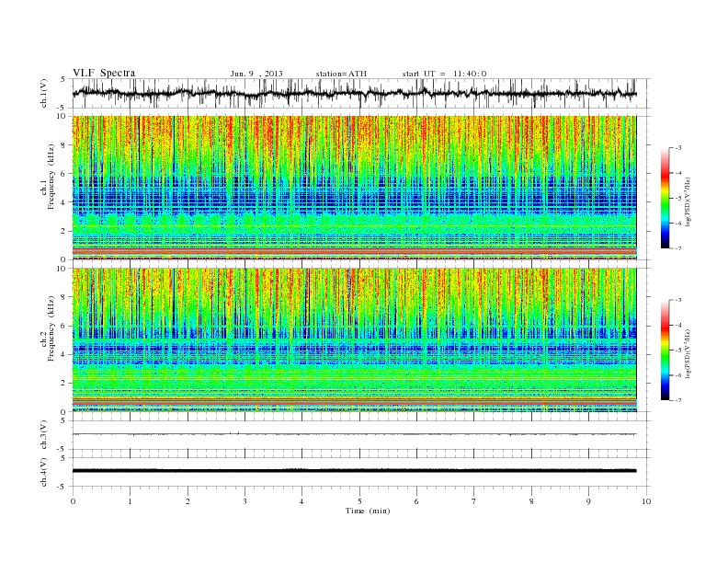Viewport: 728px width, 563px height.
Task: Click the ch.1 voltage waveform trace
Action: tap(354, 93)
